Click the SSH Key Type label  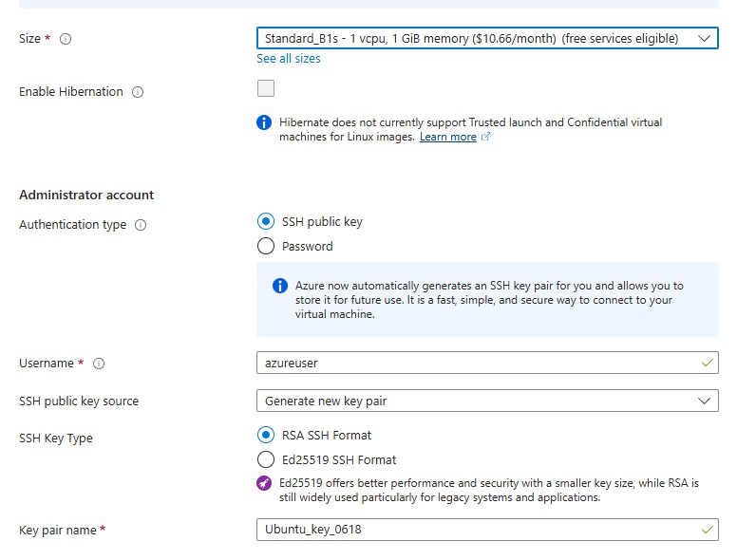56,439
